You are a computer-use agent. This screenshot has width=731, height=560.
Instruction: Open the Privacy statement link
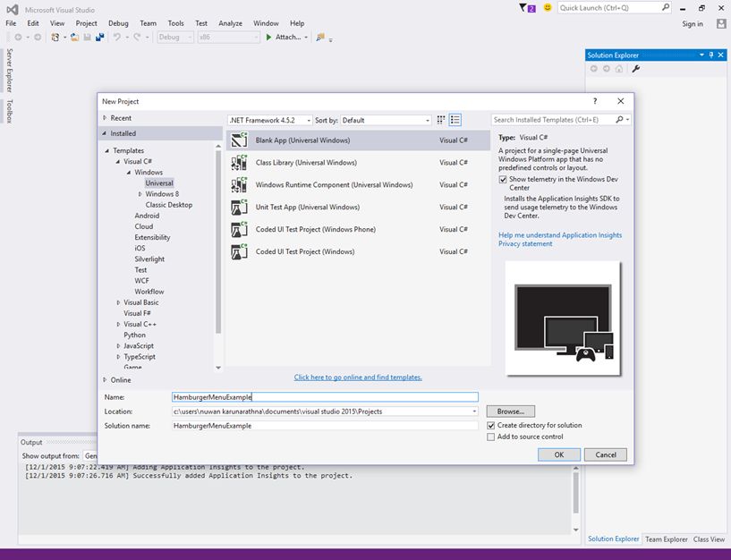pyautogui.click(x=525, y=244)
